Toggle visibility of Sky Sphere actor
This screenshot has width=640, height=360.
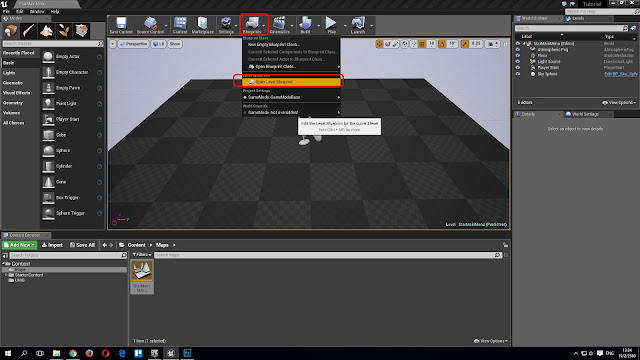coord(518,74)
